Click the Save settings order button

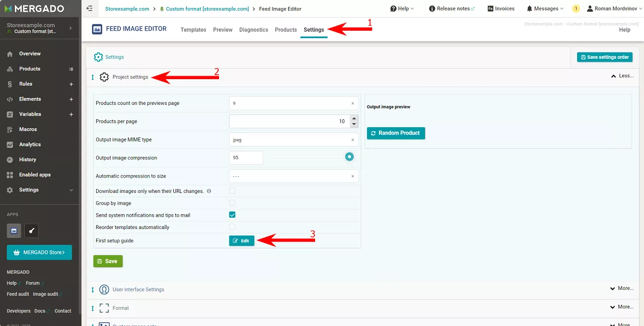pyautogui.click(x=605, y=57)
